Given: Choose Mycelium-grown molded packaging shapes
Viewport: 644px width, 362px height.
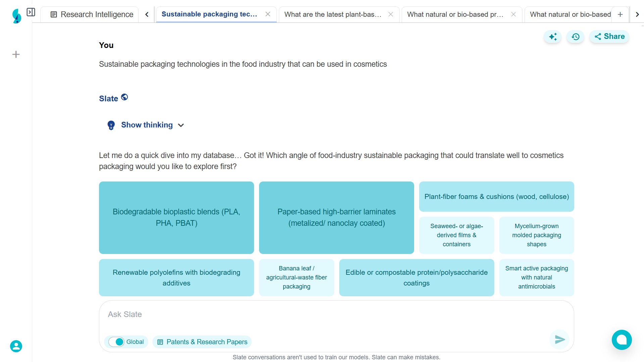Looking at the screenshot, I should point(536,235).
